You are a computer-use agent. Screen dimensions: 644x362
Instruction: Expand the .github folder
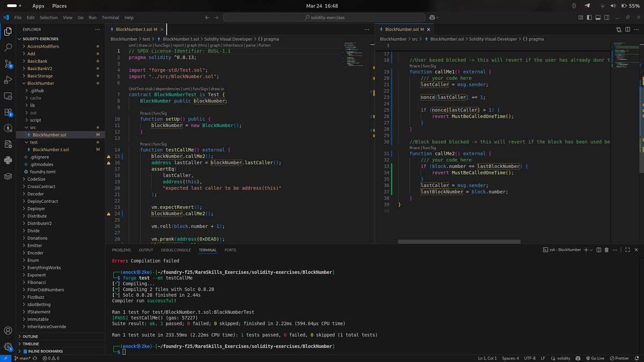tap(61, 91)
